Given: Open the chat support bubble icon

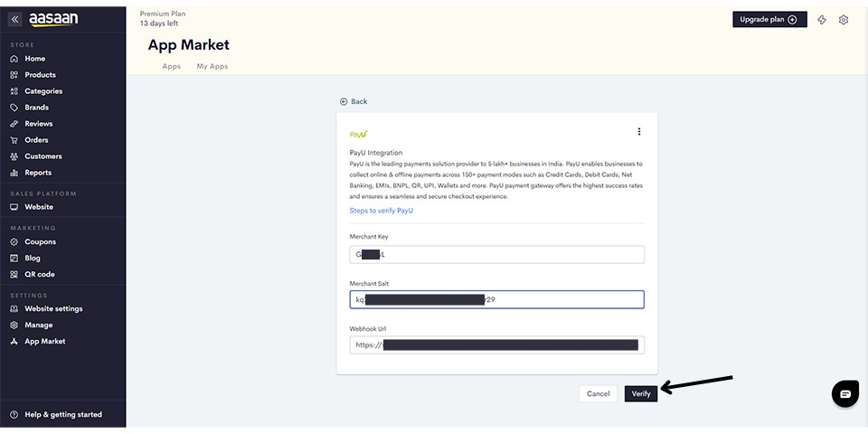Looking at the screenshot, I should [844, 394].
